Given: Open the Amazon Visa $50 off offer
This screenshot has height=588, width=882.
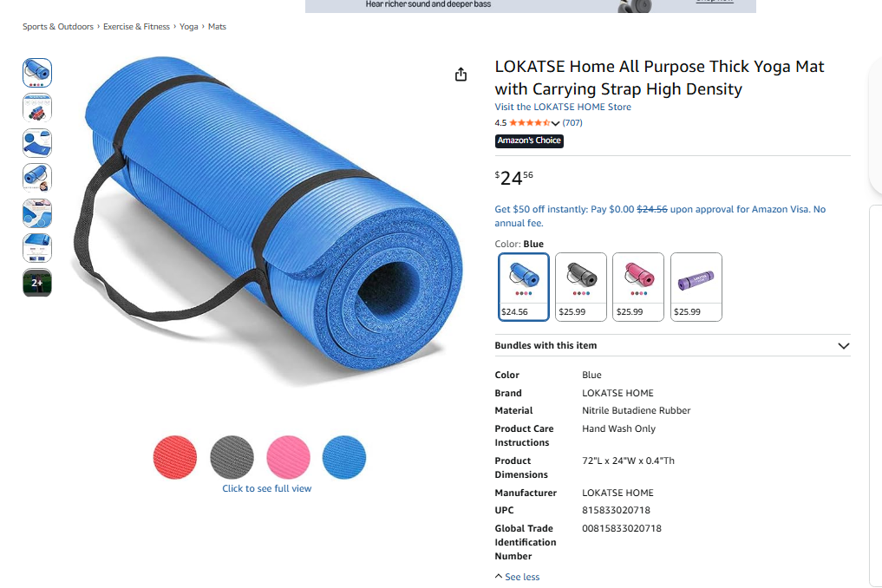Looking at the screenshot, I should (660, 216).
